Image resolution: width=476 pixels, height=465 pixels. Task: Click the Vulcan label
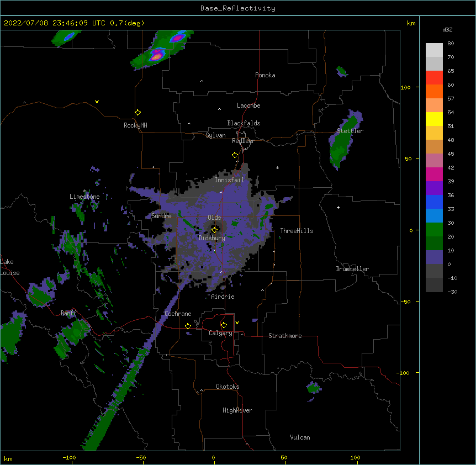tap(300, 437)
